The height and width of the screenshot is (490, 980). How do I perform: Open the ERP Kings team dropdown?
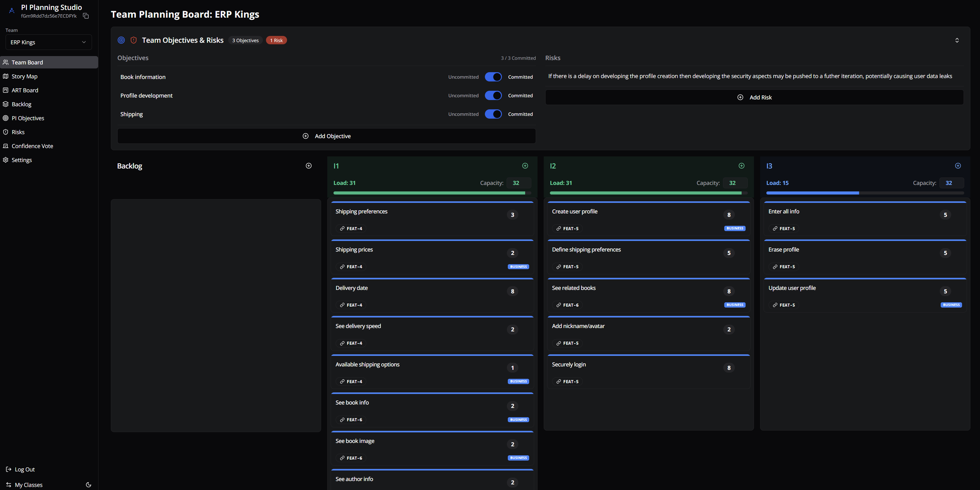(x=49, y=42)
